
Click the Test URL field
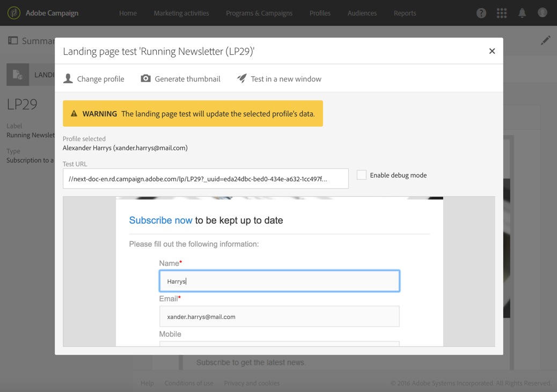206,179
